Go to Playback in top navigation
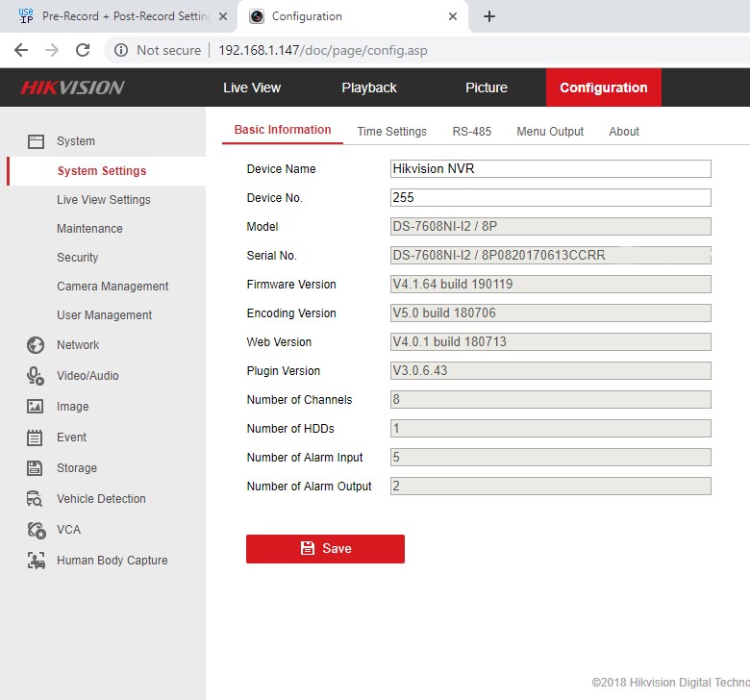Image resolution: width=750 pixels, height=700 pixels. 368,87
